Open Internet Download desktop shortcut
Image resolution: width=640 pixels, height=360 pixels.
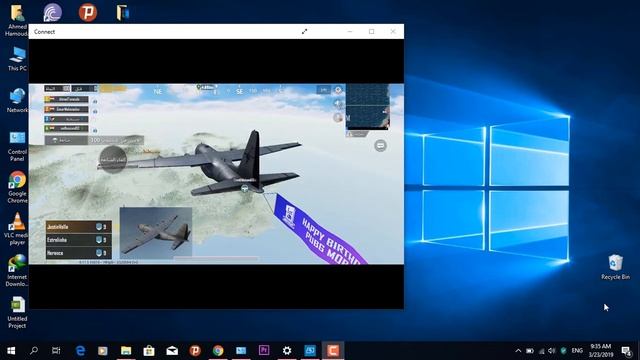click(x=17, y=271)
